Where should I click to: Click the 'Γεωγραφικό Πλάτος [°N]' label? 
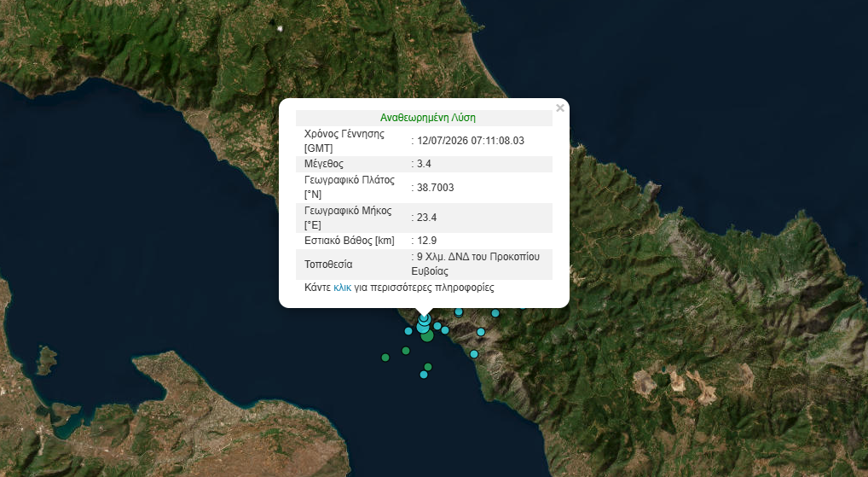click(x=350, y=187)
